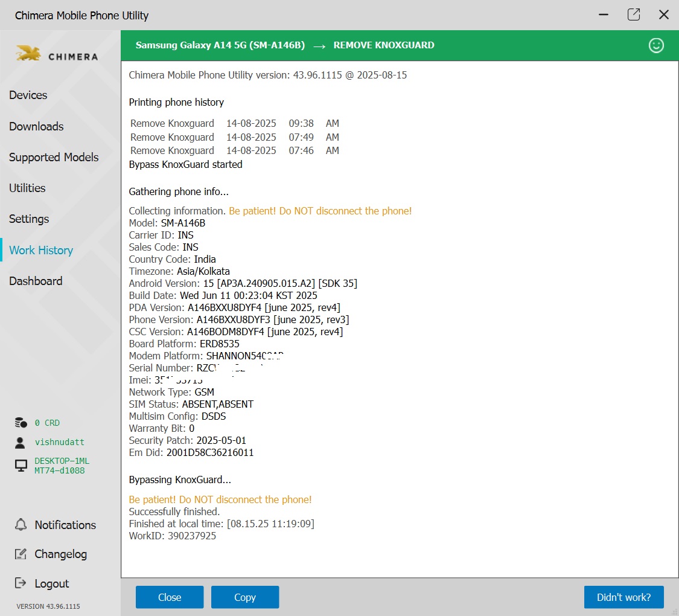Click the Finished at local time line
The width and height of the screenshot is (679, 616).
tap(222, 523)
